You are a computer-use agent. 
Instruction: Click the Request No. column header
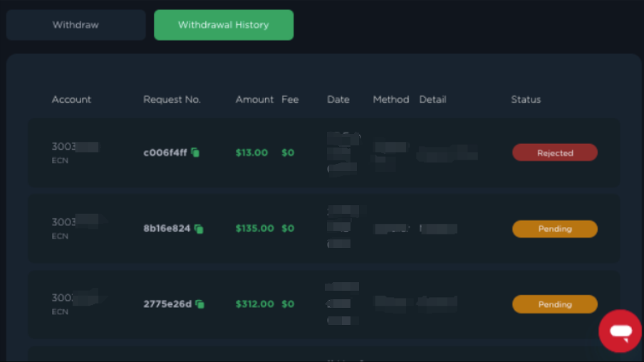[172, 100]
